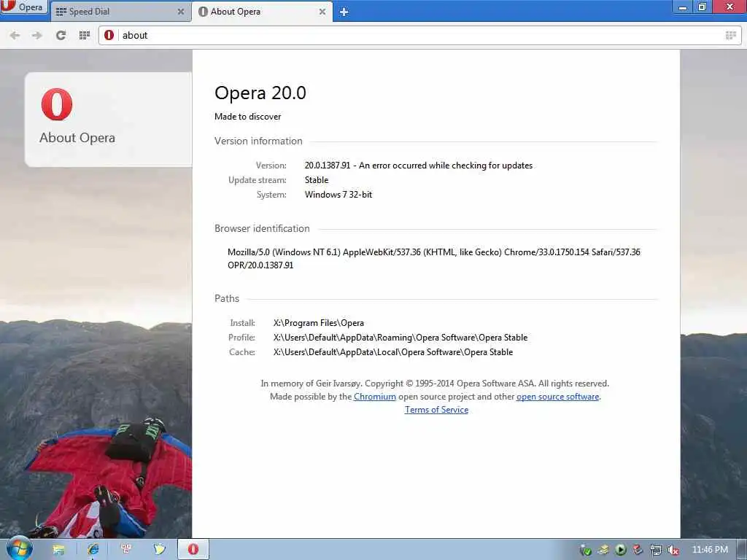Click the Opera 20.0 heading
Image resolution: width=747 pixels, height=560 pixels.
click(x=260, y=93)
